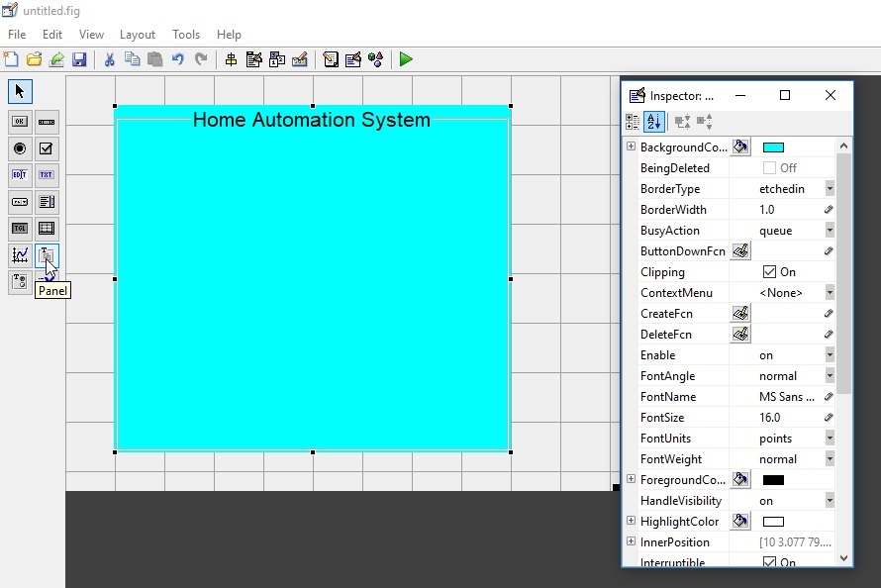Run the GUI with the green arrow
Screen dimensions: 881x588
click(x=405, y=59)
